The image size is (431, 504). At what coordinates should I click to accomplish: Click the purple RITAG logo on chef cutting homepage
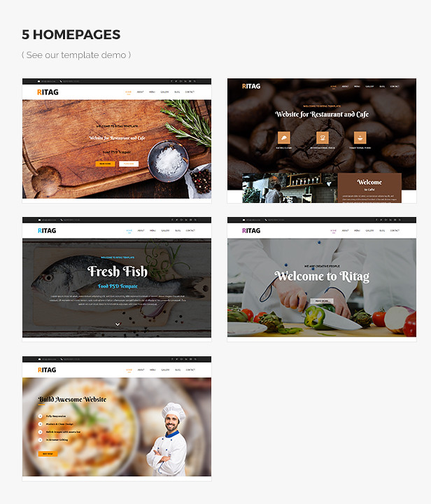[251, 230]
